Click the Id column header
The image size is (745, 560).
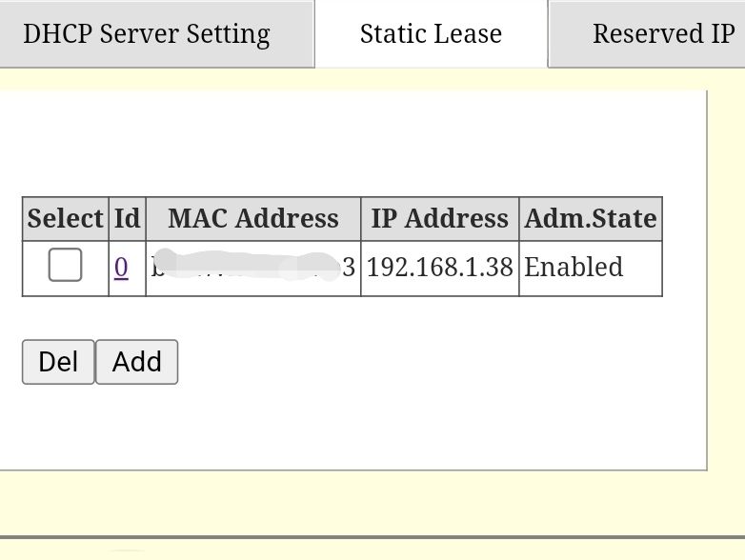[x=127, y=219]
